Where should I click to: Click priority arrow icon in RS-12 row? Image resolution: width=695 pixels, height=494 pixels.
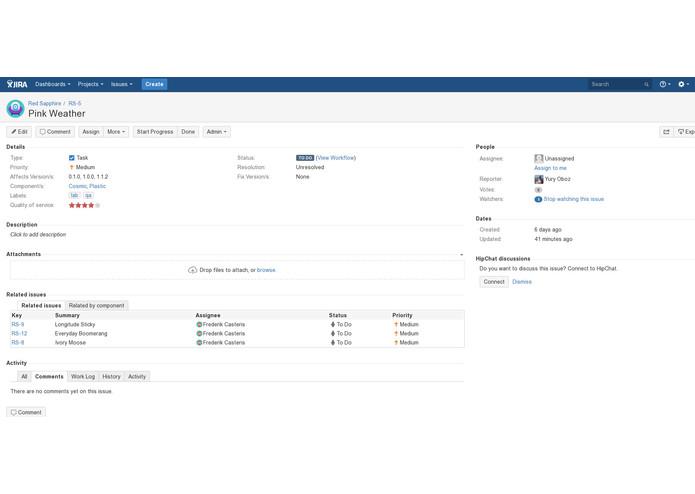[x=396, y=333]
